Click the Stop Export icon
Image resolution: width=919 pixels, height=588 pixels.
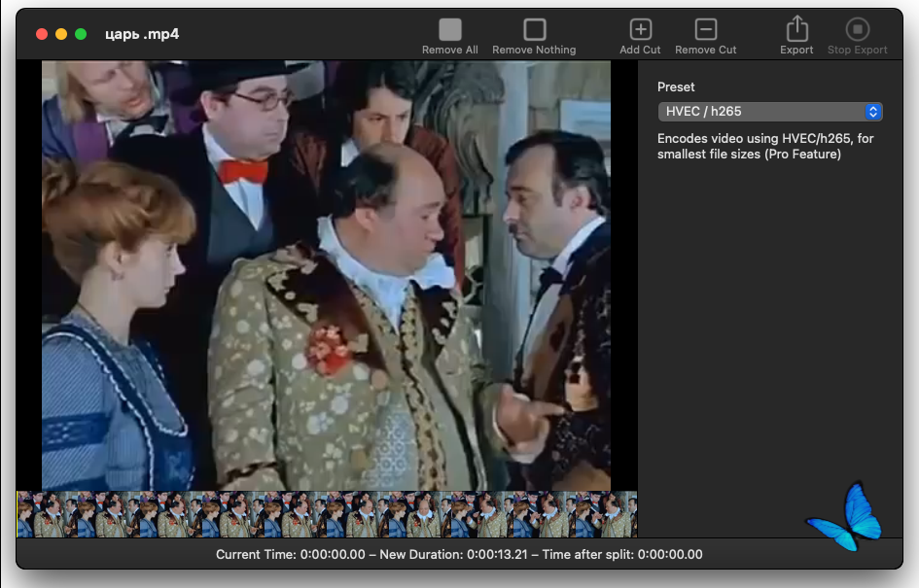(x=858, y=29)
